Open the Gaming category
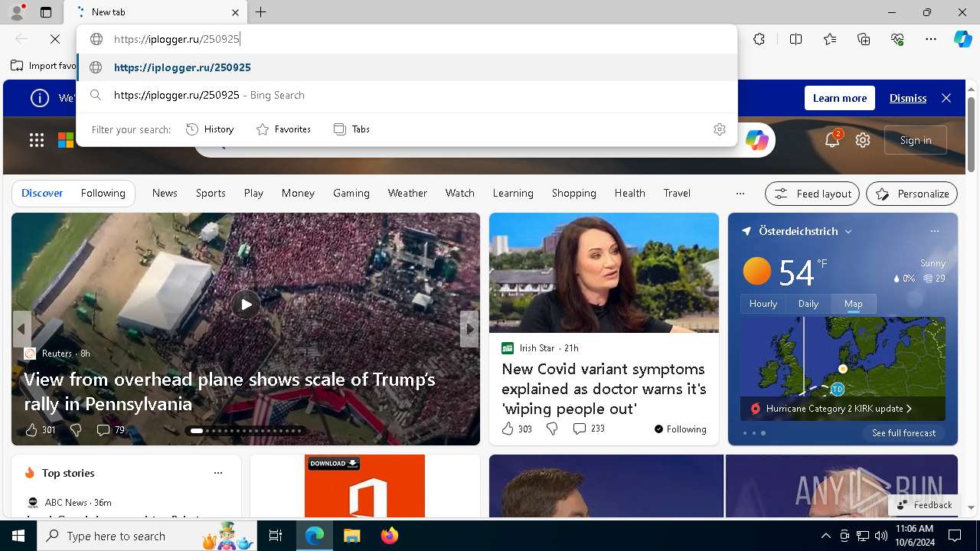980x551 pixels. click(351, 193)
